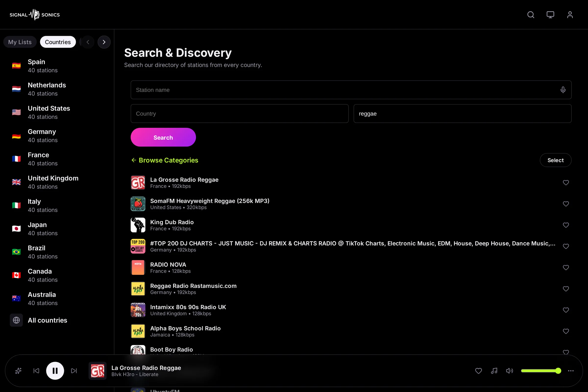Click the Station name input field
This screenshot has height=392, width=588.
coord(351,90)
